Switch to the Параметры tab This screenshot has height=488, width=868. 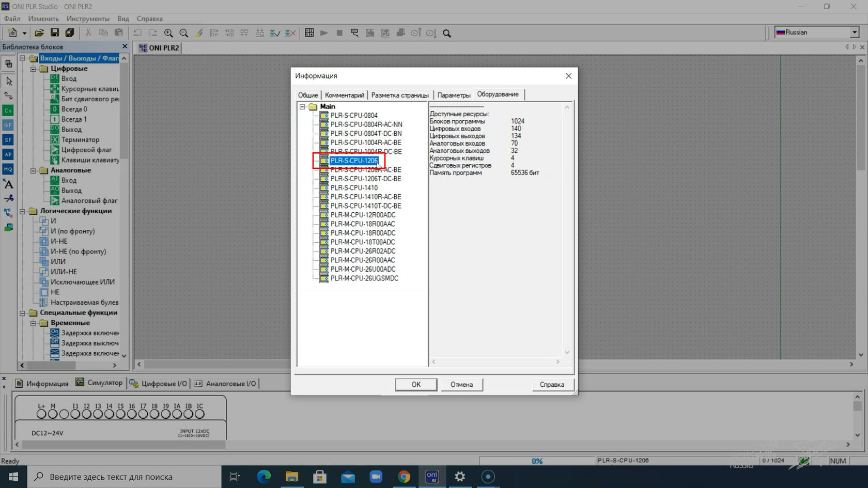coord(454,95)
